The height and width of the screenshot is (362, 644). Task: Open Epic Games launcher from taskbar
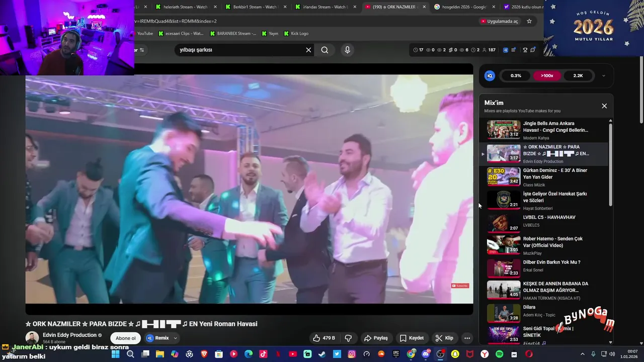pos(395,354)
